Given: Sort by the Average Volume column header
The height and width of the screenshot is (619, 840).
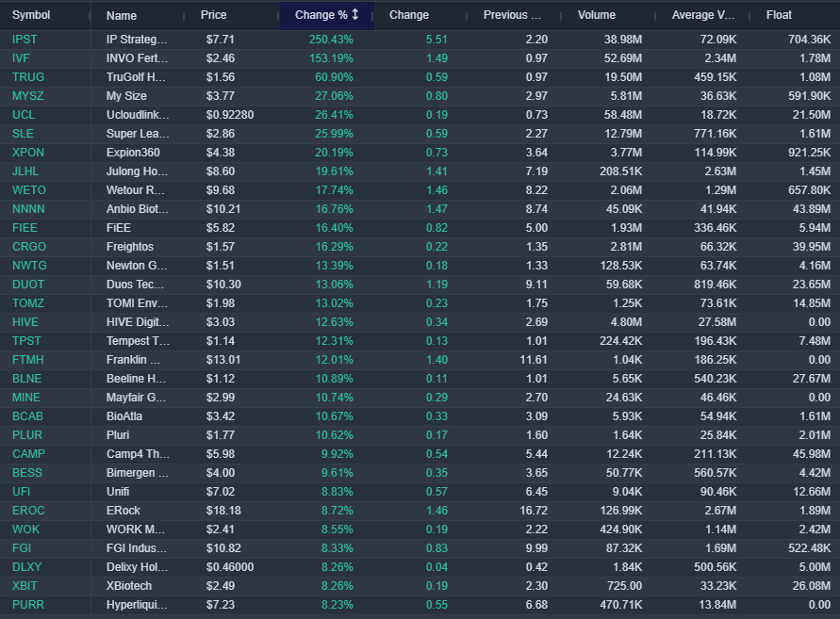Looking at the screenshot, I should tap(703, 15).
